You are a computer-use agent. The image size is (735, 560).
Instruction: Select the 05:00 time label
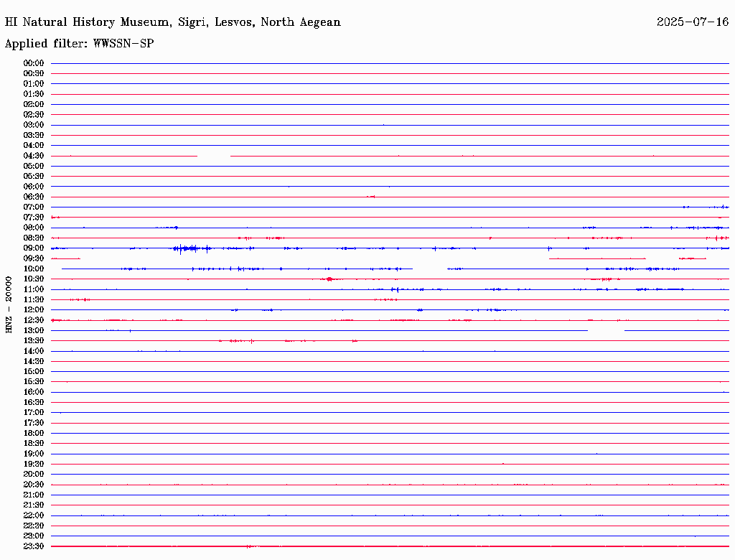coord(34,166)
